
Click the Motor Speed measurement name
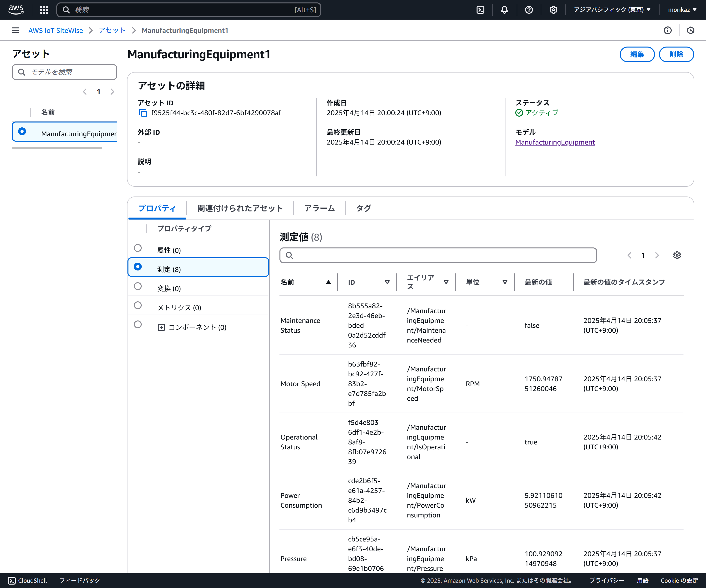[x=300, y=384]
